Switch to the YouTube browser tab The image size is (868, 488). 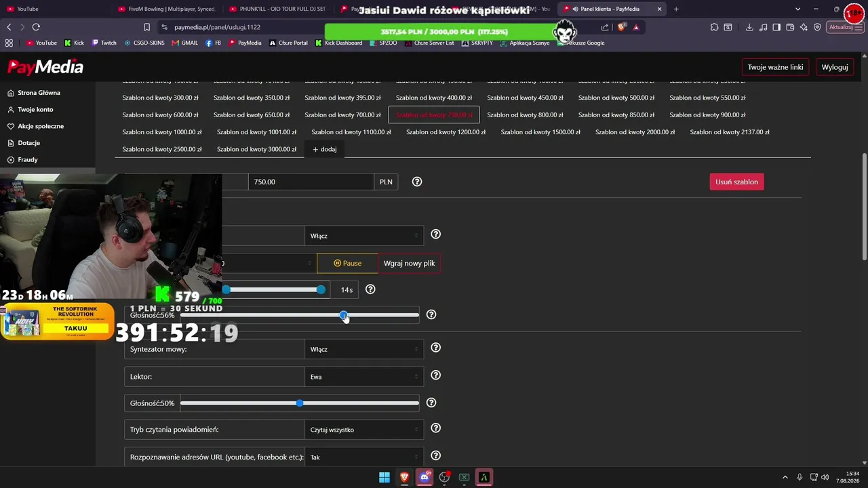pyautogui.click(x=54, y=9)
